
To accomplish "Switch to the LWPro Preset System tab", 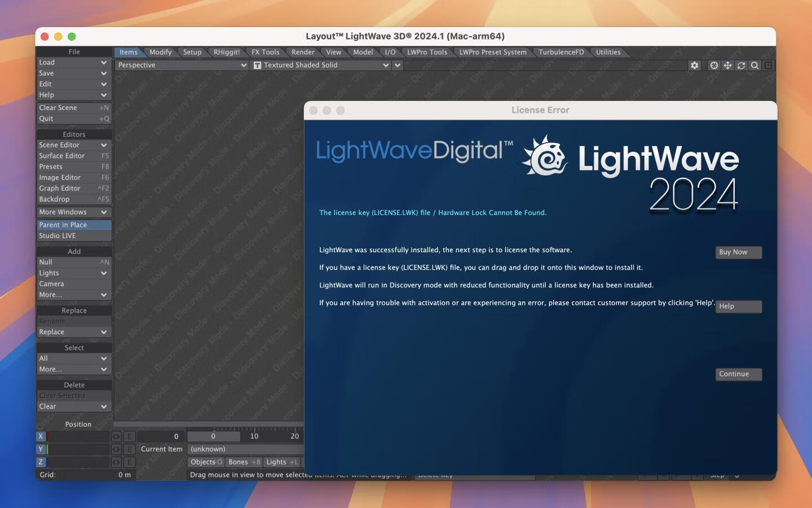I will coord(493,52).
